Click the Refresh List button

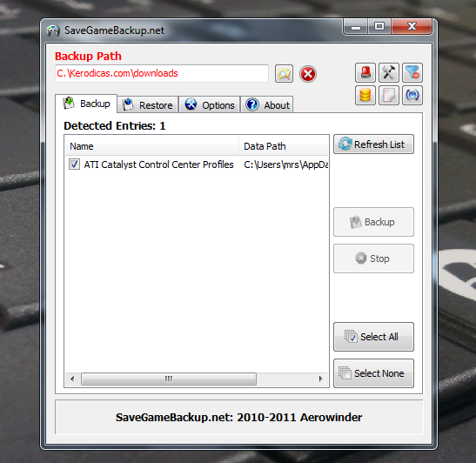coord(373,144)
